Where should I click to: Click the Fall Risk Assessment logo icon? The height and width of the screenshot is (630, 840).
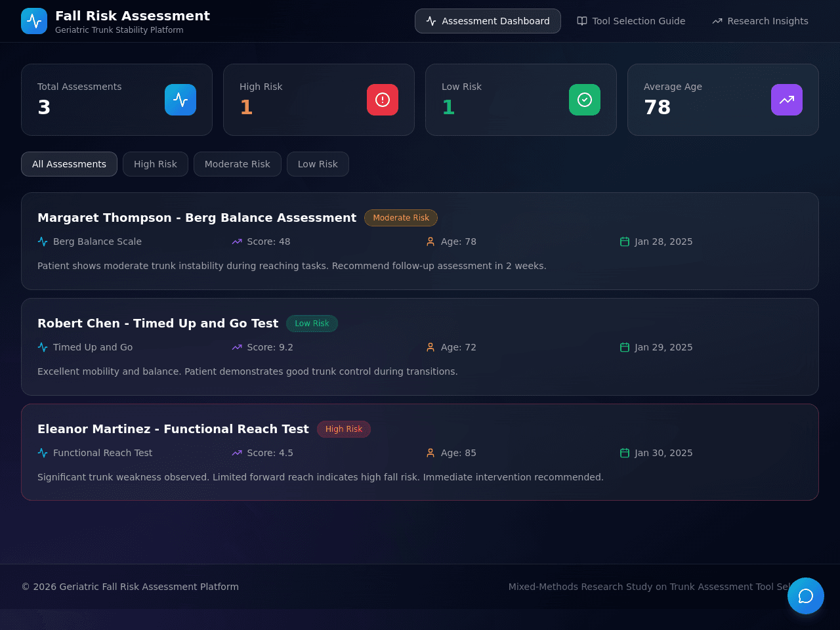34,21
